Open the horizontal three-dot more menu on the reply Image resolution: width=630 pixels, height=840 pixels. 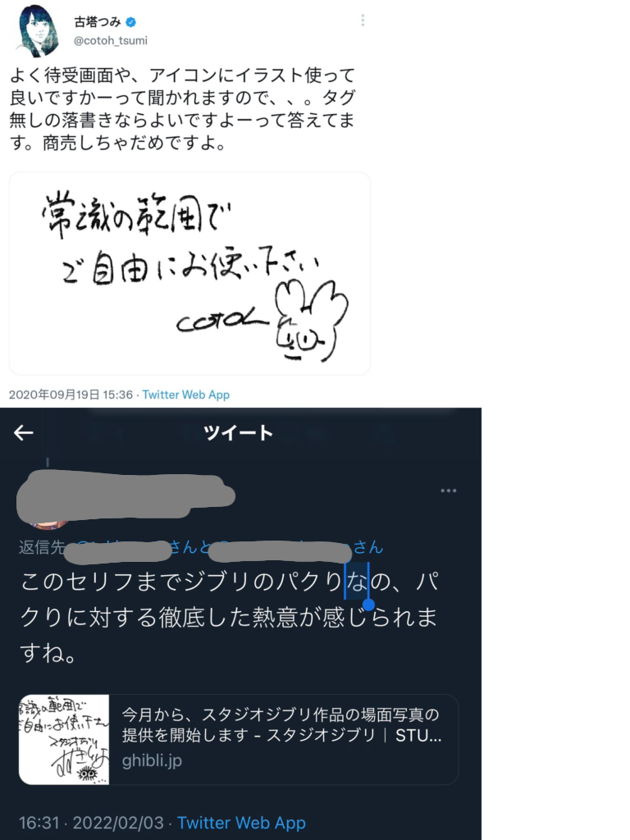(449, 491)
